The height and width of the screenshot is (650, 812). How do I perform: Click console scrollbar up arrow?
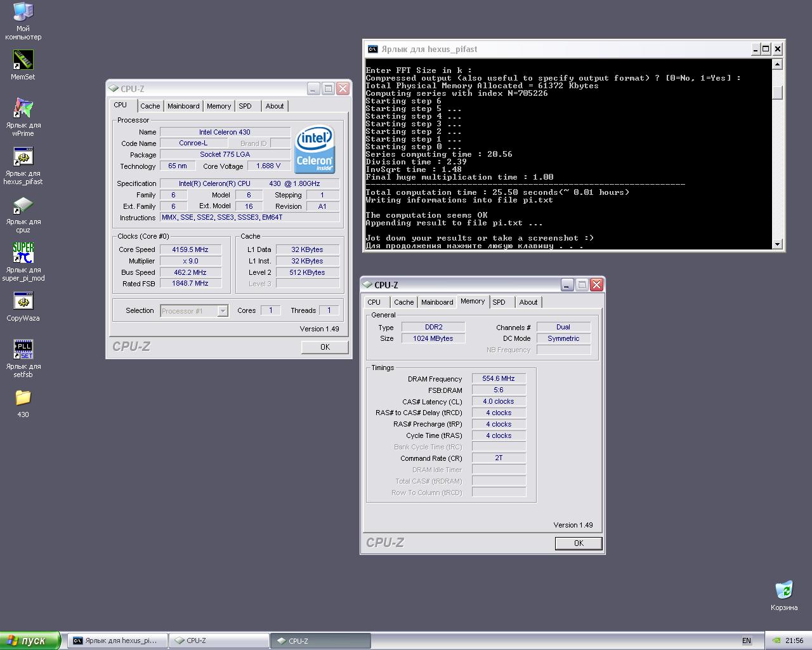777,64
